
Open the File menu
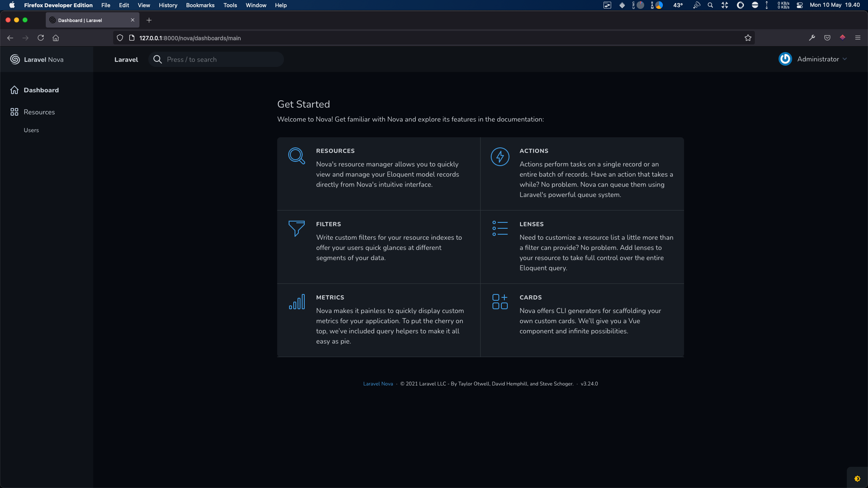[x=106, y=5]
